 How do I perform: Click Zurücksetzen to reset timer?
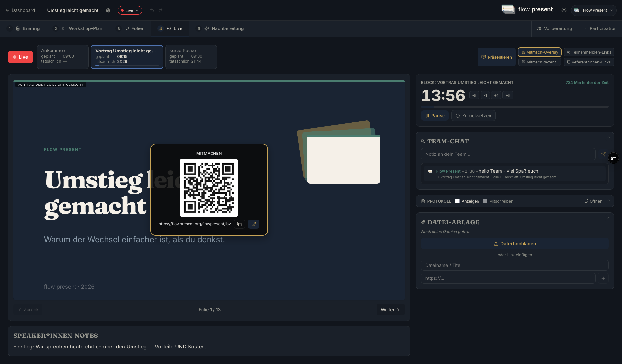click(x=473, y=116)
